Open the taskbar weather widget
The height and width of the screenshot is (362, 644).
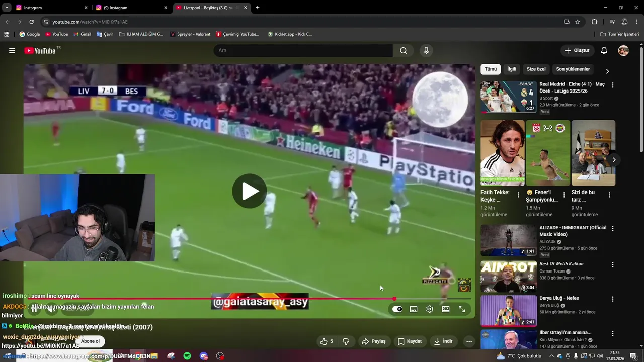coord(519,356)
